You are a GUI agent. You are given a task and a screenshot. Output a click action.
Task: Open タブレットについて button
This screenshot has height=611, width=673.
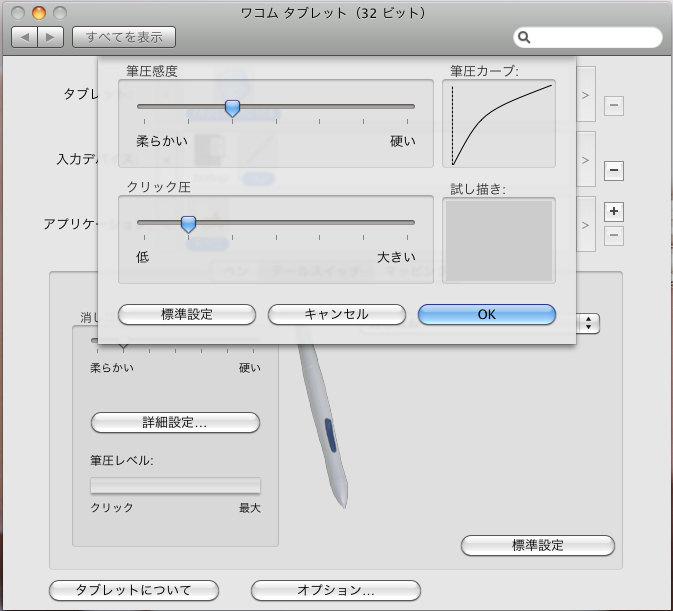pos(134,590)
